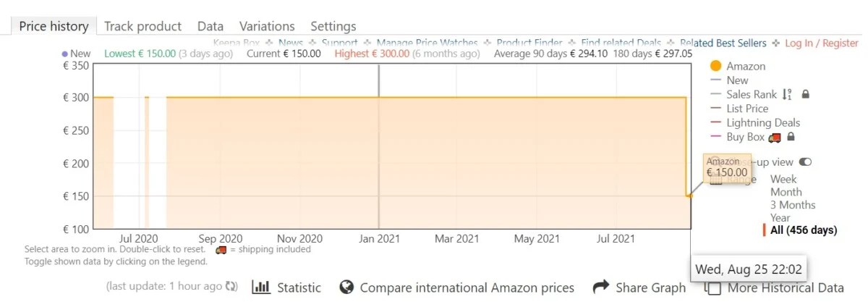This screenshot has width=868, height=302.
Task: Click the lock icon beside Buy Box
Action: click(791, 136)
